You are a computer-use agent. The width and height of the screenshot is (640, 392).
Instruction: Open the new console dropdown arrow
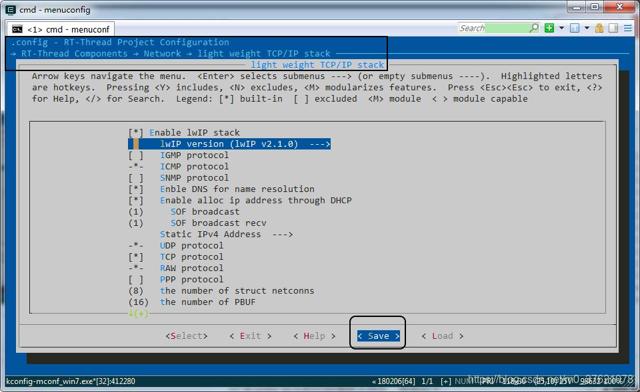(561, 28)
